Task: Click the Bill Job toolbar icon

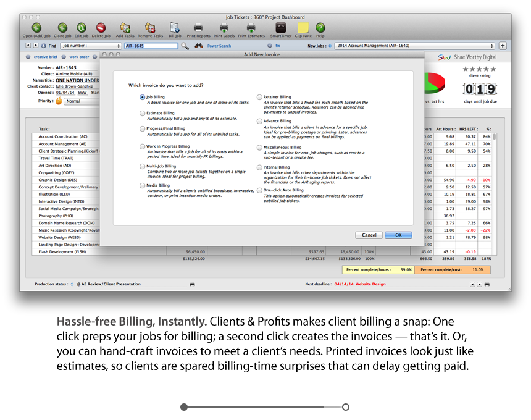Action: pos(175,28)
